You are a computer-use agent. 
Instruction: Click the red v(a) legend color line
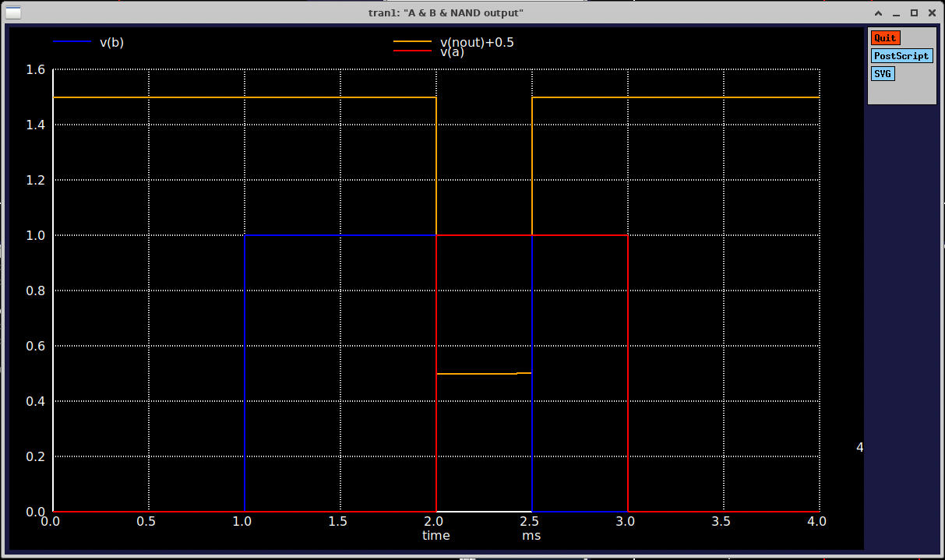tap(414, 52)
